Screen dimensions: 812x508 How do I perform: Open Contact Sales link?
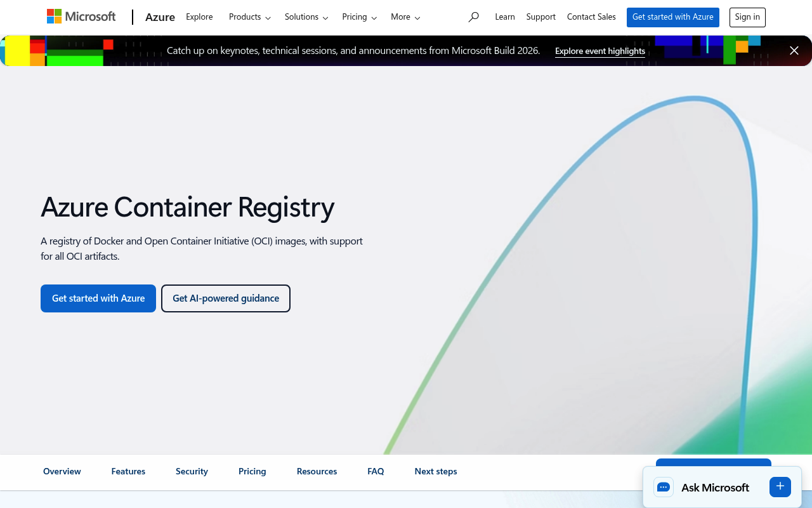591,17
